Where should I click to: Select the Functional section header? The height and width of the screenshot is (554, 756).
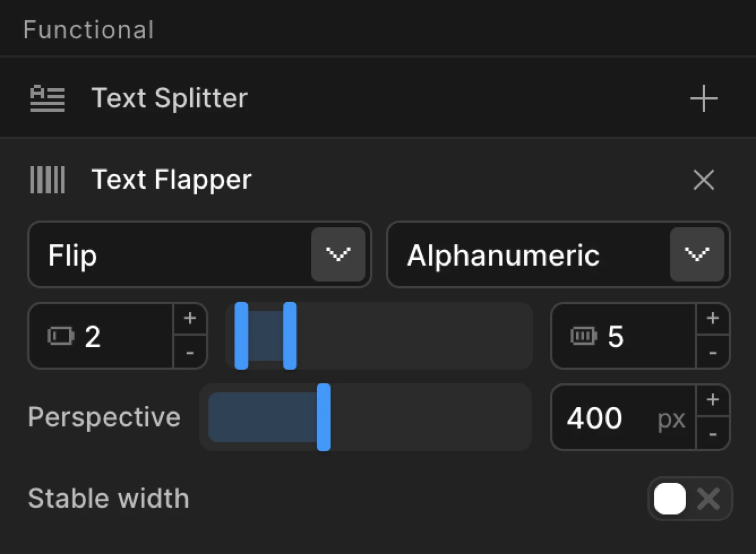coord(89,29)
